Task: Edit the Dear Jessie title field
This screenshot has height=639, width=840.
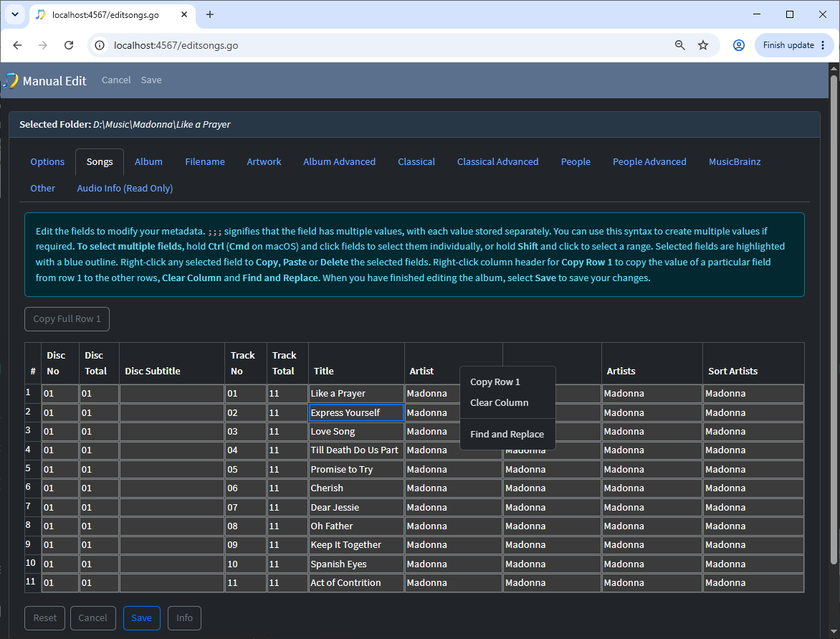Action: pyautogui.click(x=356, y=508)
